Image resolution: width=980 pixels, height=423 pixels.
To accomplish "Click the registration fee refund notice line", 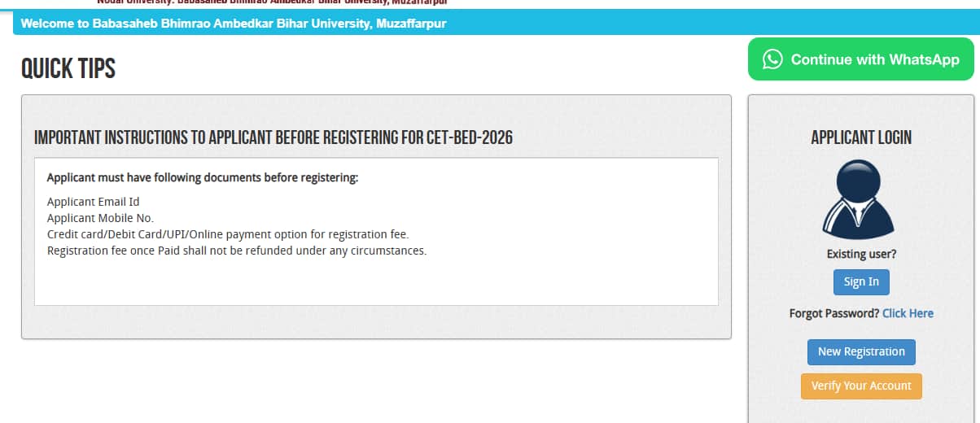I will (237, 251).
